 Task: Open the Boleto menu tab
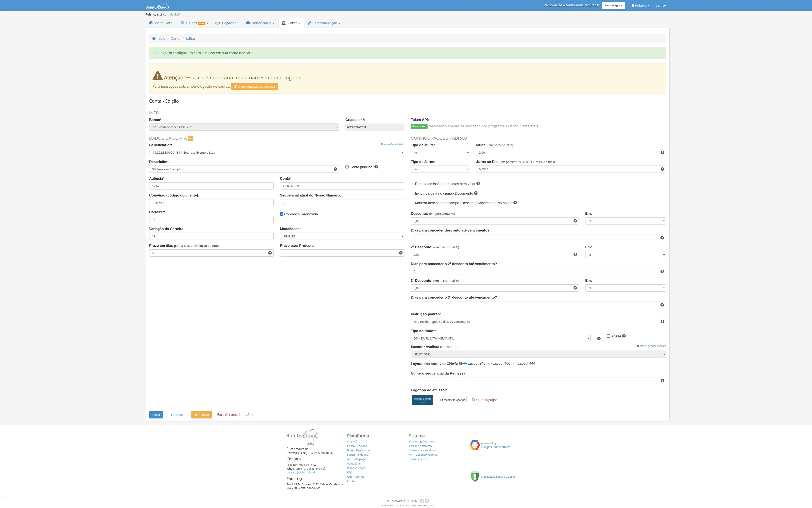click(194, 23)
